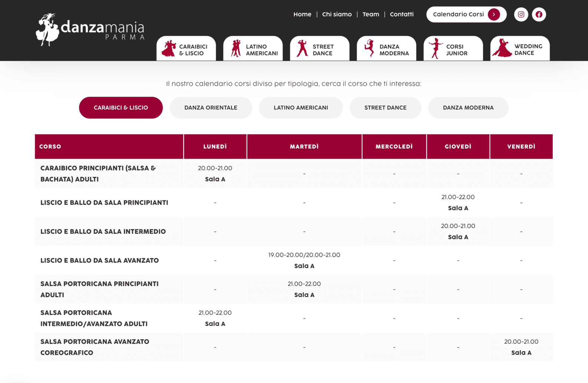Viewport: 588px width, 383px height.
Task: Click the Corsi Junior dancer icon
Action: 436,49
